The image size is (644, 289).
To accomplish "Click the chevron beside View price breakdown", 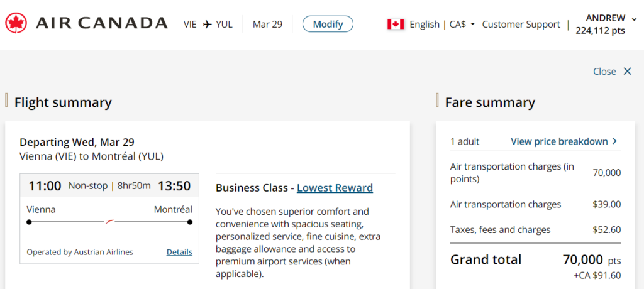I will click(615, 141).
